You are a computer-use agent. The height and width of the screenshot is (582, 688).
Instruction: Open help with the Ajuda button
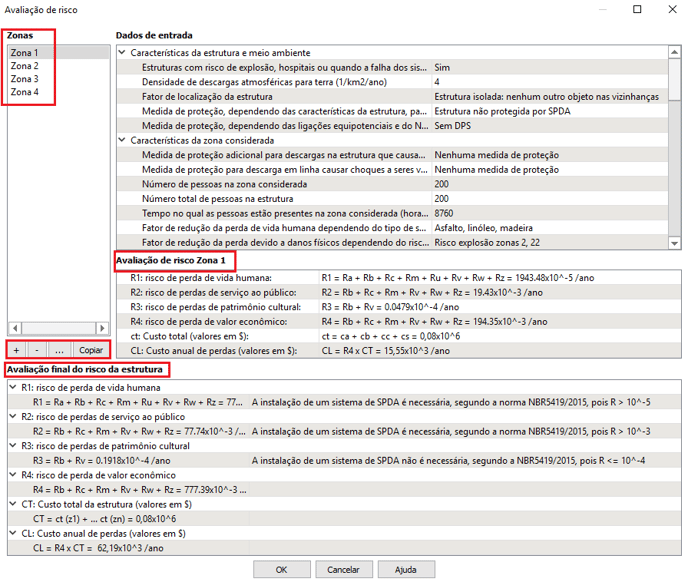point(405,569)
